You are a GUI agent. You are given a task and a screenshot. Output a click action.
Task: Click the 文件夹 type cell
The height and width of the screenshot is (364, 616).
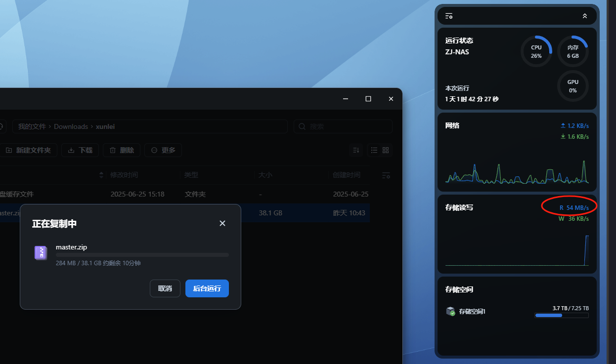(195, 194)
